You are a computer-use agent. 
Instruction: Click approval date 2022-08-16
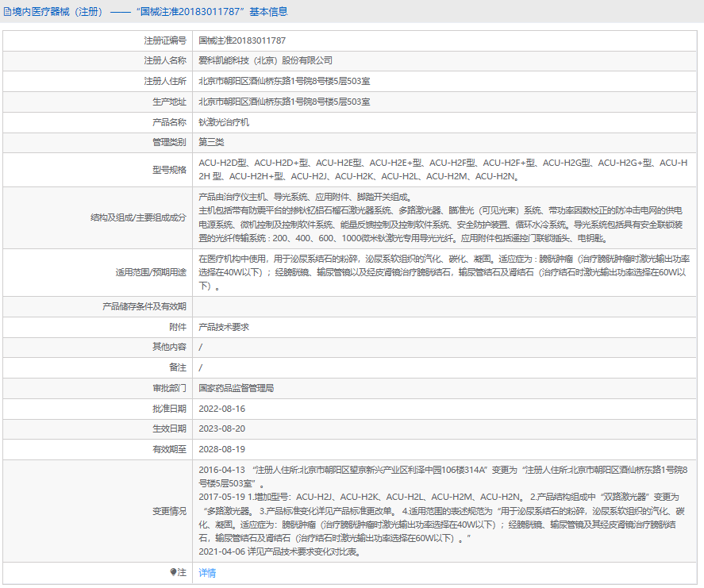tap(221, 409)
